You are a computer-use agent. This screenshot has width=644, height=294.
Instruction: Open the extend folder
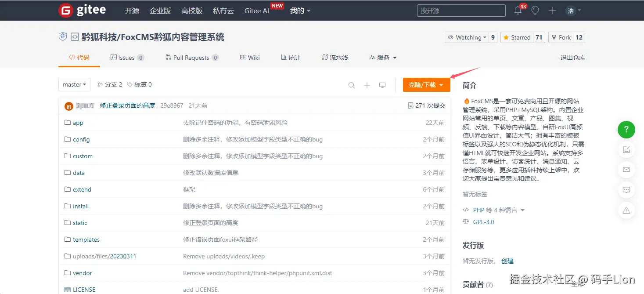tap(82, 189)
